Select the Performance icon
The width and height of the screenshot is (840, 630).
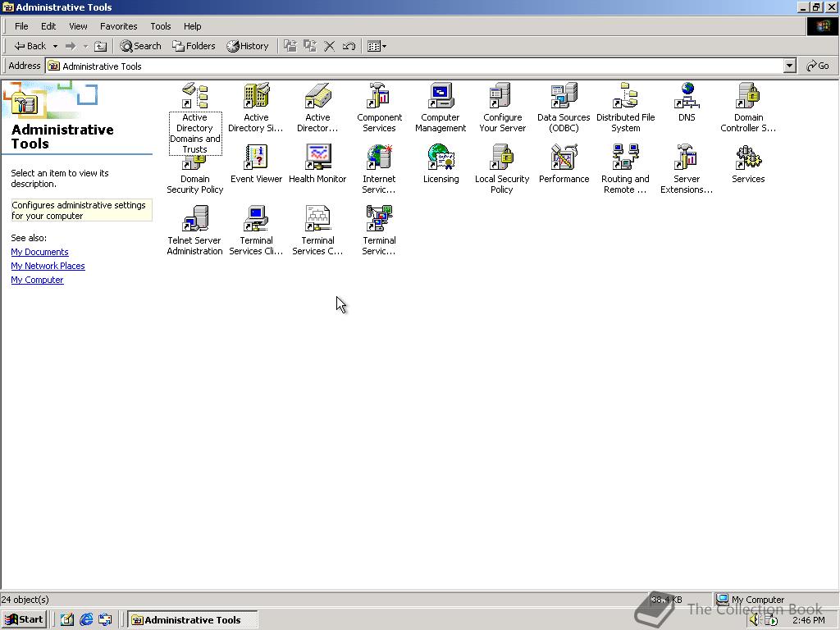[564, 157]
